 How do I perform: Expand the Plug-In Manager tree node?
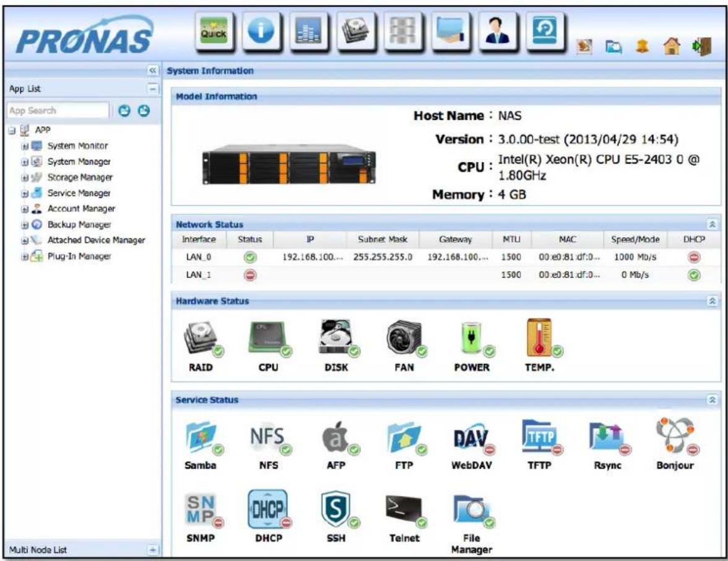tap(25, 256)
